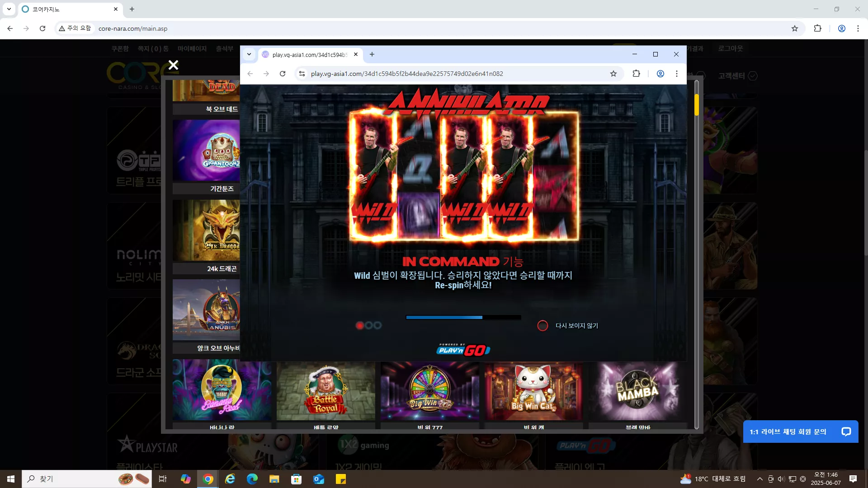868x488 pixels.
Task: Open Task View on the taskbar
Action: coord(163,479)
